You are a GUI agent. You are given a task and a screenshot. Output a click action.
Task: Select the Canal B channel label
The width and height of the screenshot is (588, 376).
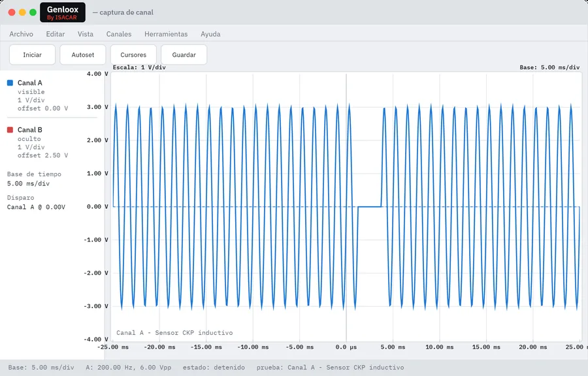[30, 130]
